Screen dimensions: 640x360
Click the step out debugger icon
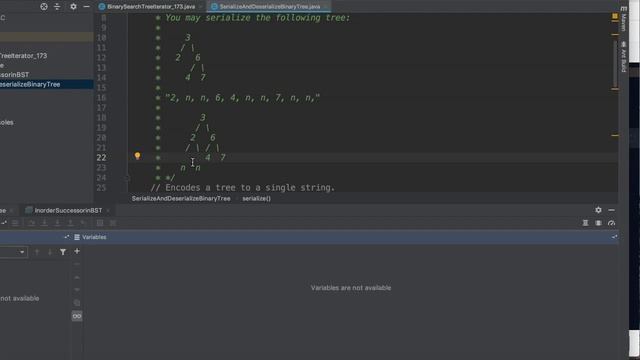pos(71,223)
